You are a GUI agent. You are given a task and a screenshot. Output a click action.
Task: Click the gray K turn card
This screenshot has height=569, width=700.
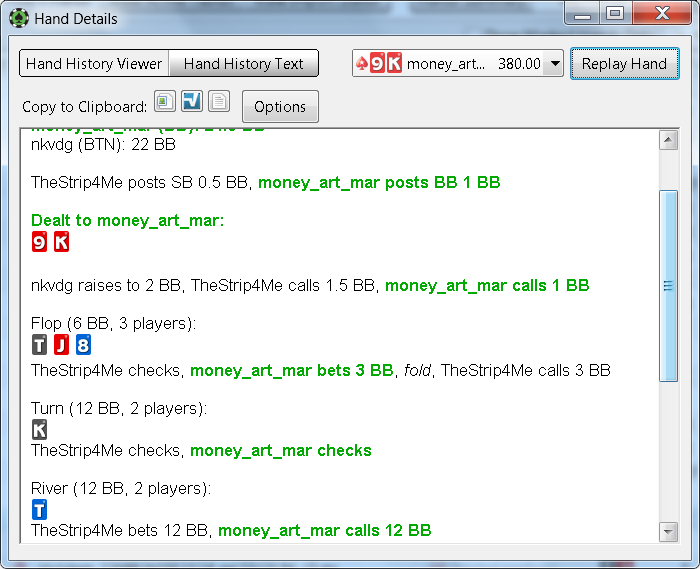point(39,430)
